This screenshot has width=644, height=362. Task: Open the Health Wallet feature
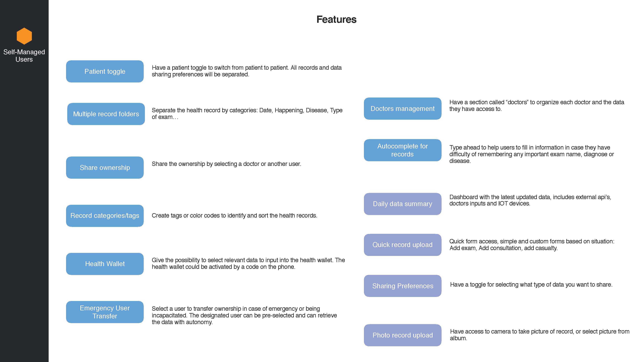(105, 264)
